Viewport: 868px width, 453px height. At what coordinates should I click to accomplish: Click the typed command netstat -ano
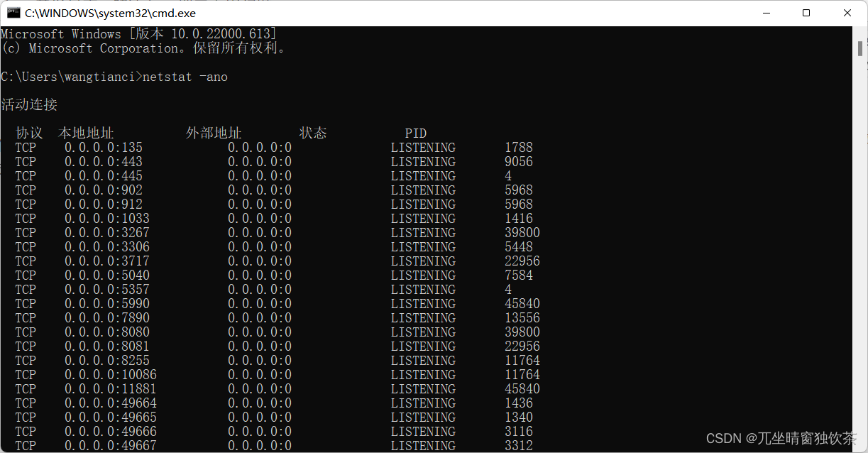185,77
